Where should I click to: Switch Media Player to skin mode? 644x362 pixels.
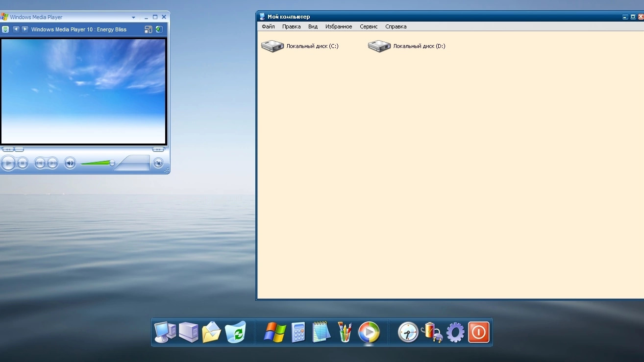[x=158, y=163]
